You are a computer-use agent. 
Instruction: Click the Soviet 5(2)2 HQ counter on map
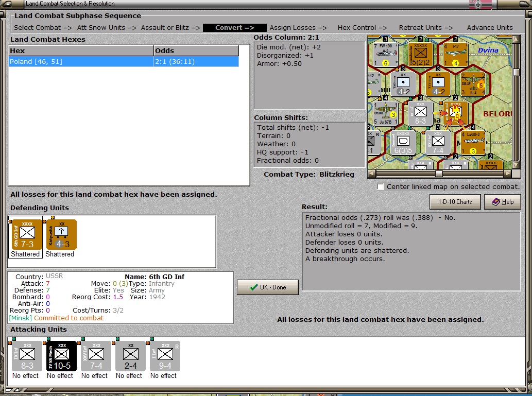421,54
